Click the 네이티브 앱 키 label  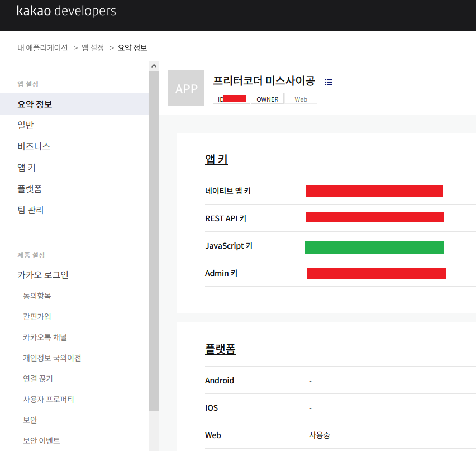228,191
